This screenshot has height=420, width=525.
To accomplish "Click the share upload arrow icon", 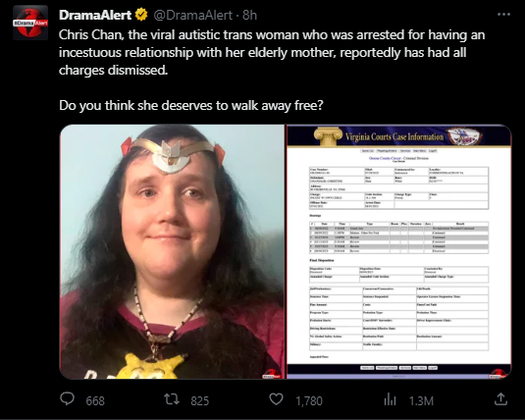I will coord(500,399).
